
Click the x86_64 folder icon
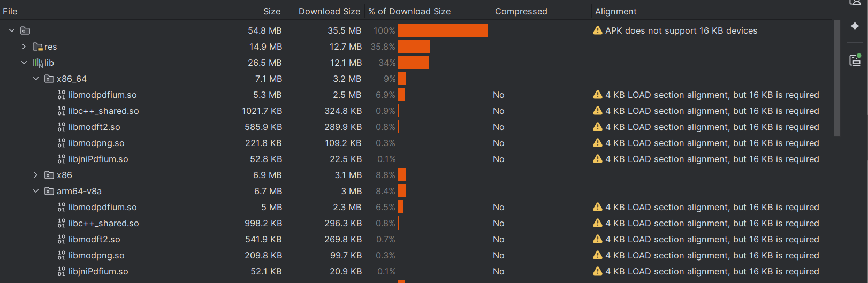pos(49,79)
